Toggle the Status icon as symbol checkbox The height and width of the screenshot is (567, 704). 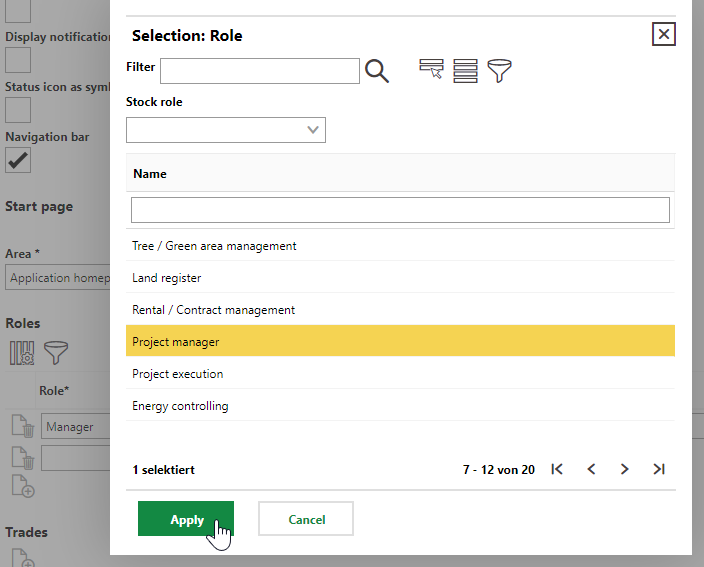pos(18,110)
